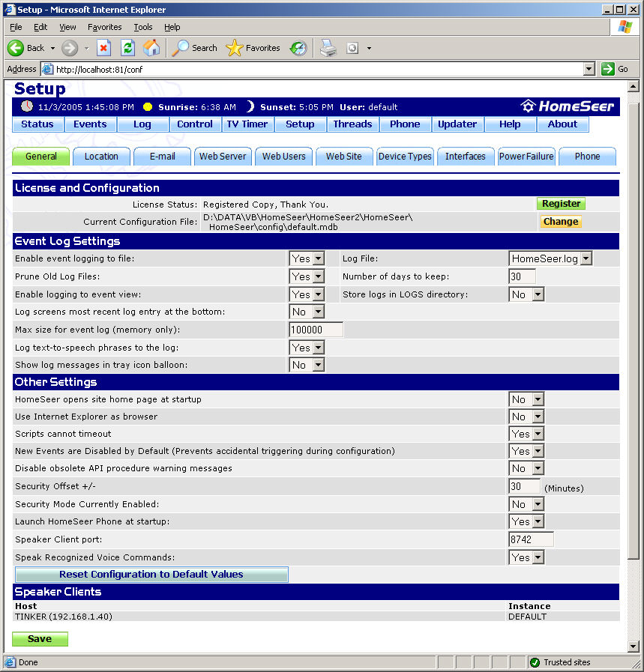Click the yellow sunrise sun icon
The width and height of the screenshot is (644, 672).
tap(148, 106)
